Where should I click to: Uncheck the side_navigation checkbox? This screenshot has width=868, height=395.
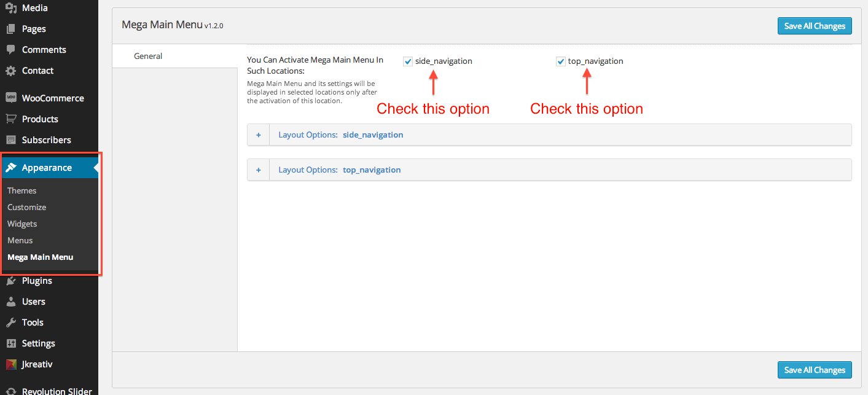(x=408, y=61)
